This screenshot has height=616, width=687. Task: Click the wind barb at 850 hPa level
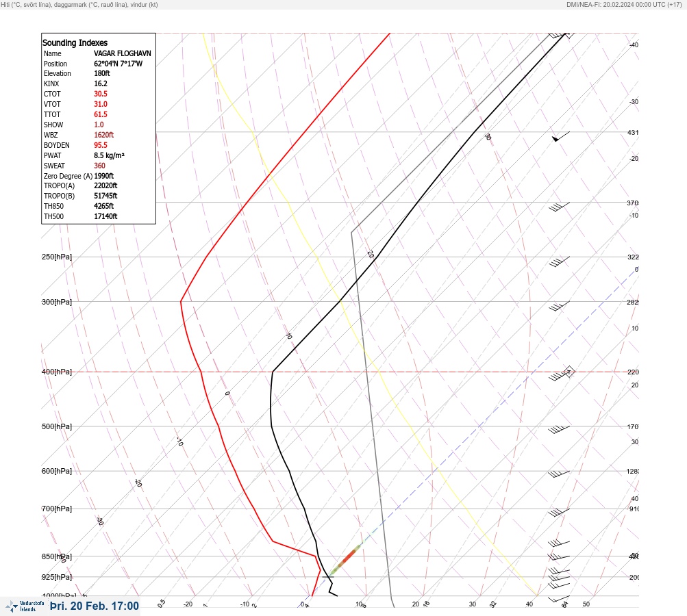click(559, 557)
